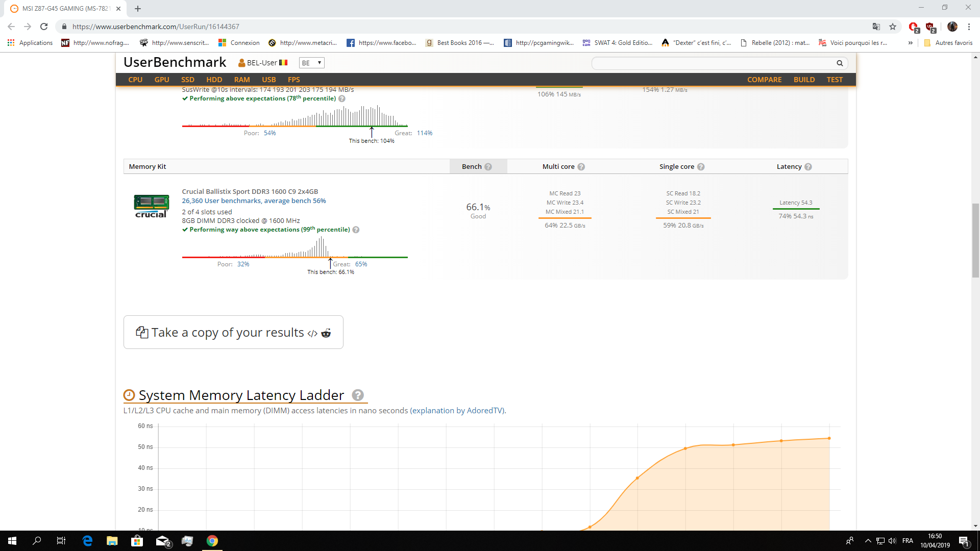The width and height of the screenshot is (980, 551).
Task: Click the help icon next to Multi core
Action: point(581,167)
